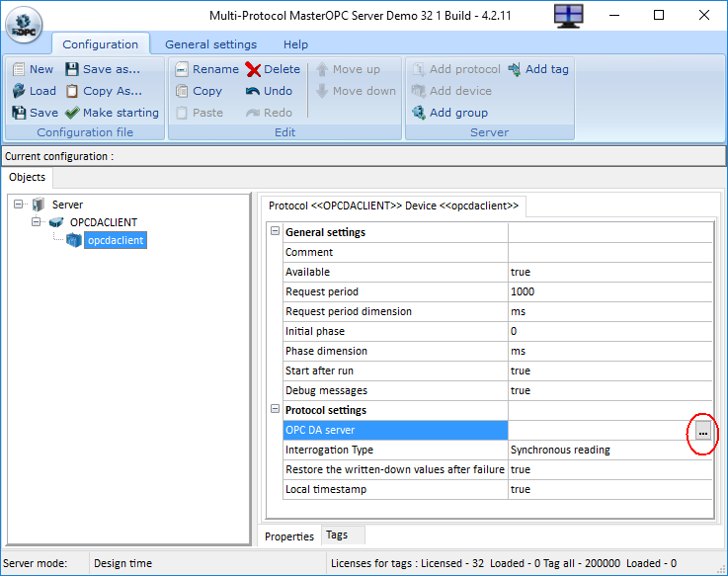Click the red Delete X icon
Screen dimensions: 728x576
pos(253,70)
